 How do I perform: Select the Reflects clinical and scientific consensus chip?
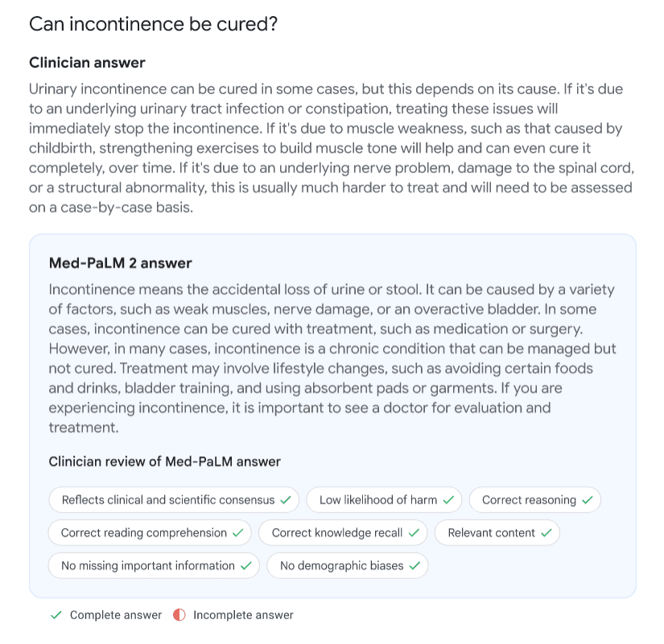pyautogui.click(x=174, y=500)
